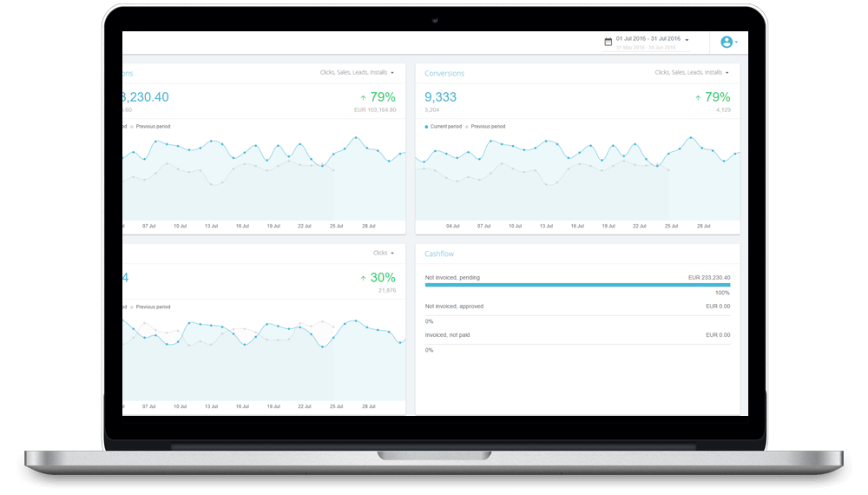Click the EUR 233,230.40 cashflow amount

click(x=708, y=277)
